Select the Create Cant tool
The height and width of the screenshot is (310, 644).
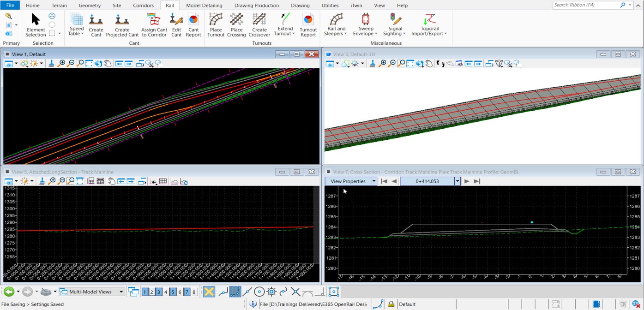tap(96, 24)
